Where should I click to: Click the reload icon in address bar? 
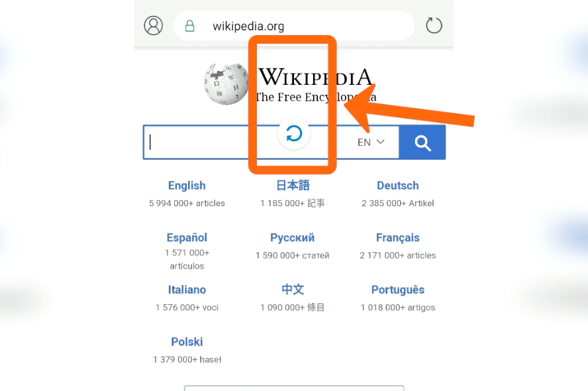click(434, 26)
